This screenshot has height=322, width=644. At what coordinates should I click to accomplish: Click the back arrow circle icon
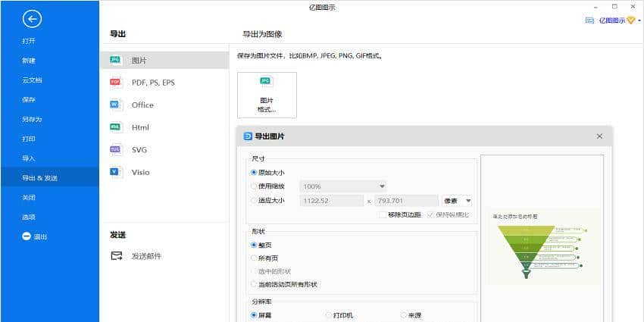32,18
